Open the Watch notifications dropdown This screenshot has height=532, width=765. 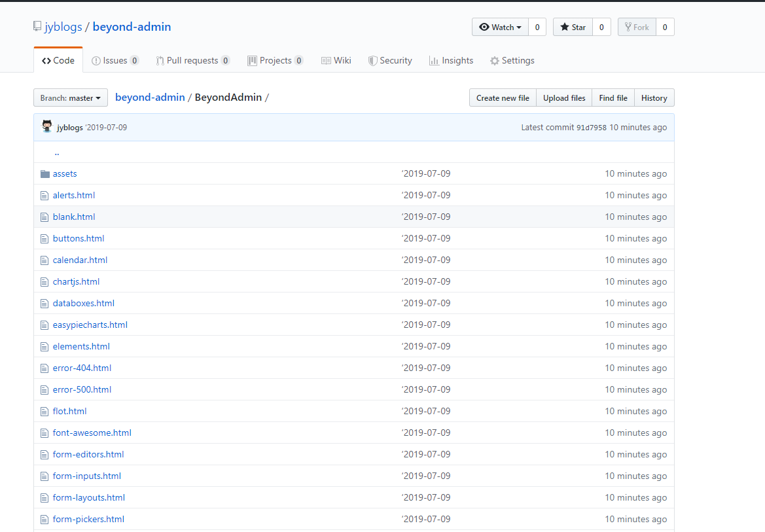tap(500, 27)
